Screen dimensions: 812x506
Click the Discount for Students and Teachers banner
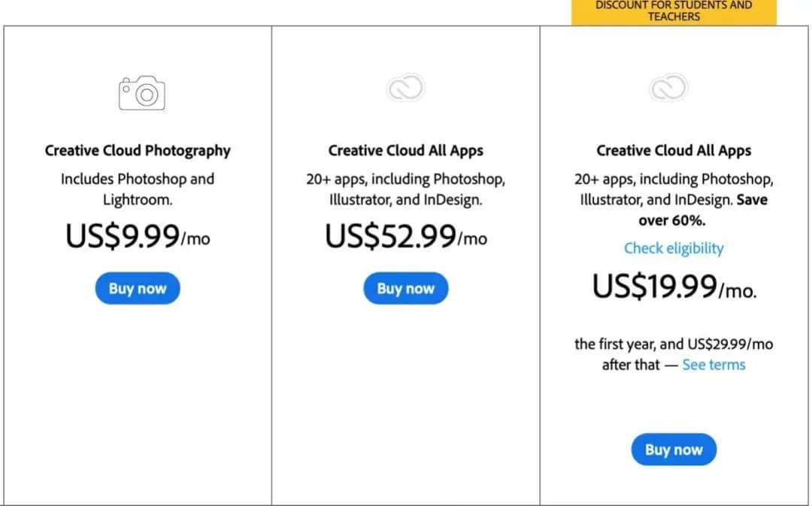click(x=674, y=11)
